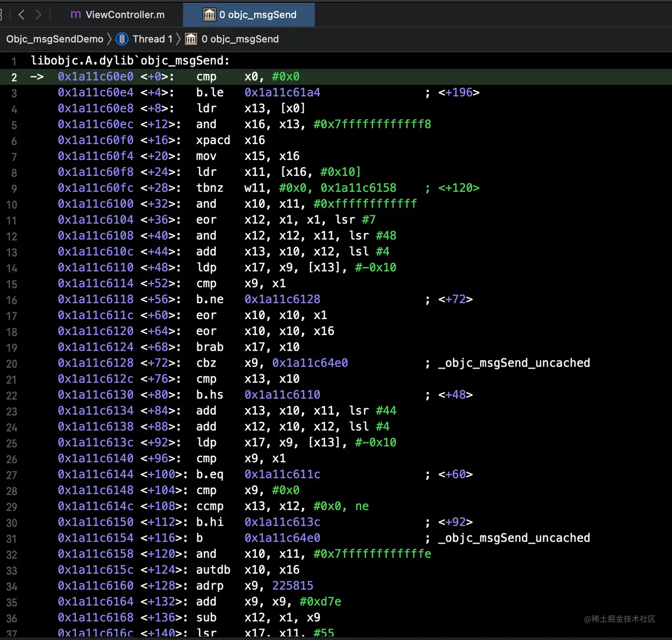Click 'ldp' instruction on line 14
This screenshot has height=640, width=672.
coord(206,268)
